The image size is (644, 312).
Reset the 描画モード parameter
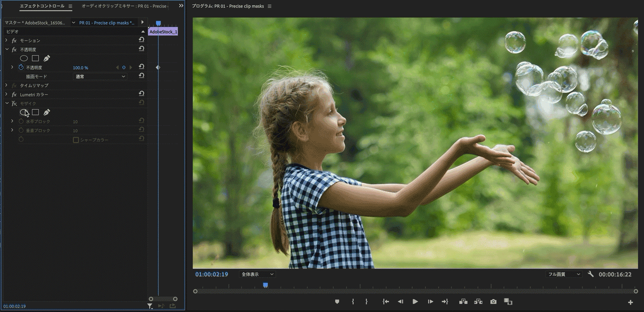141,76
